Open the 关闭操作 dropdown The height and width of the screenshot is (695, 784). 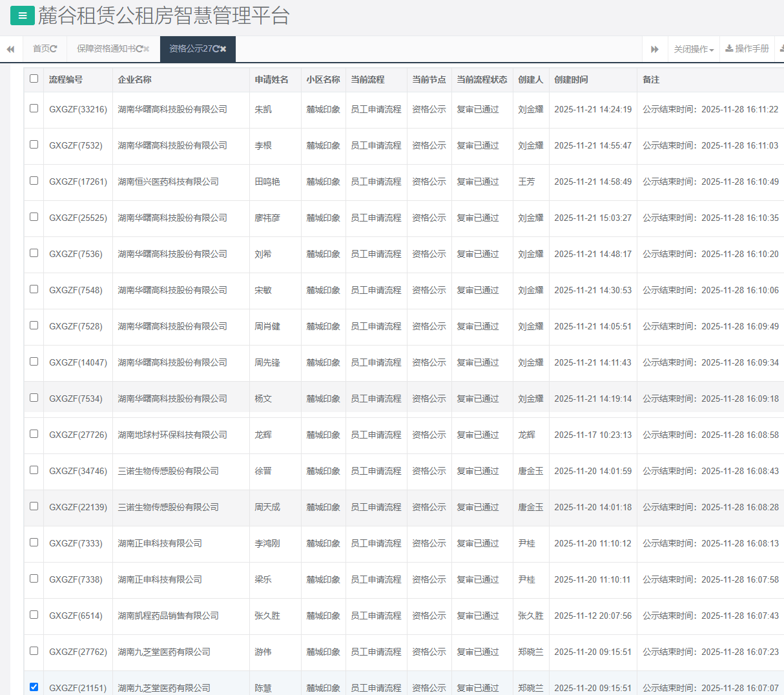pyautogui.click(x=694, y=49)
